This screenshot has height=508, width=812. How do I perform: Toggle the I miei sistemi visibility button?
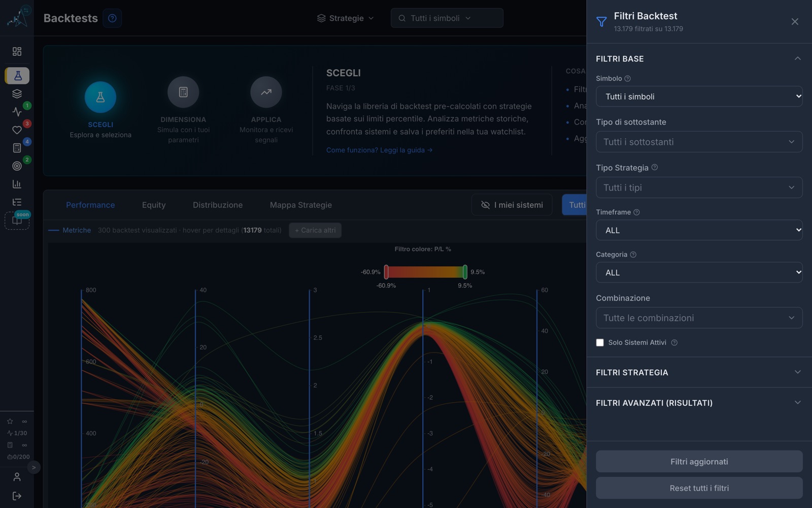512,205
